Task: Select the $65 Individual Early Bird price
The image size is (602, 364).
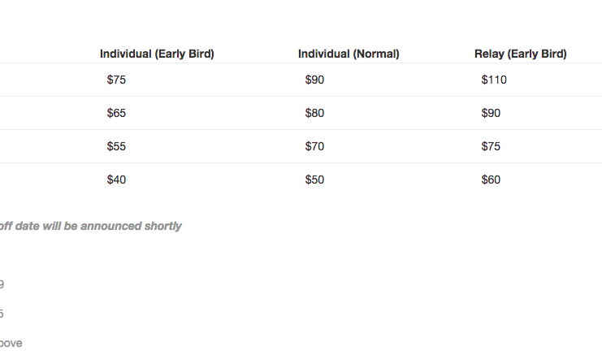Action: point(116,113)
